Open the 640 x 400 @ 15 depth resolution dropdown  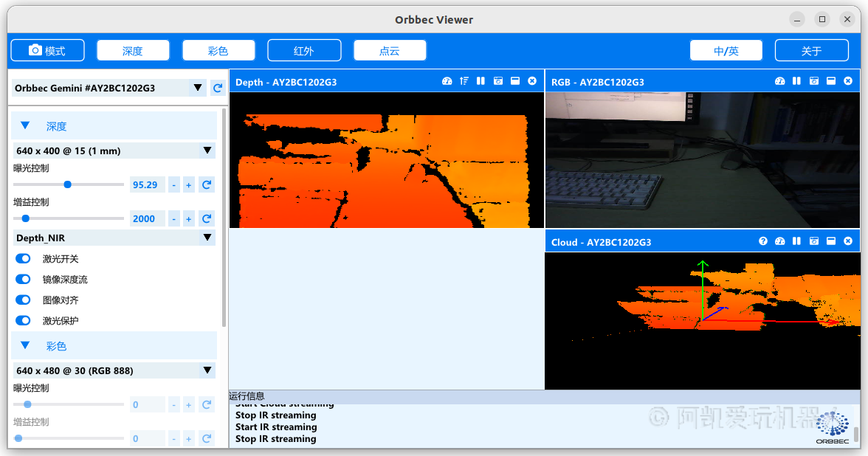[x=114, y=151]
